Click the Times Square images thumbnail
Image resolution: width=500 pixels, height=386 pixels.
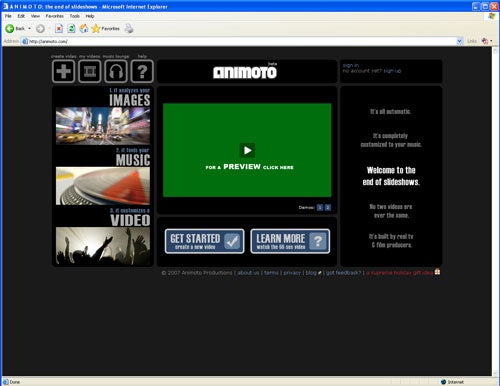click(x=103, y=126)
